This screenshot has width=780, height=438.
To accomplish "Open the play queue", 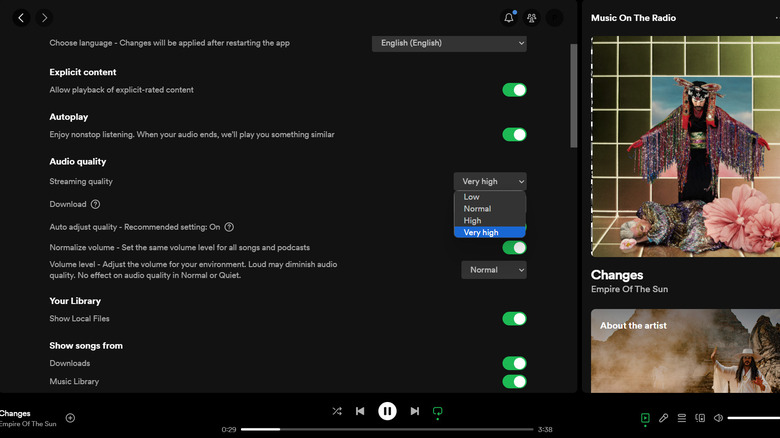I will [682, 418].
